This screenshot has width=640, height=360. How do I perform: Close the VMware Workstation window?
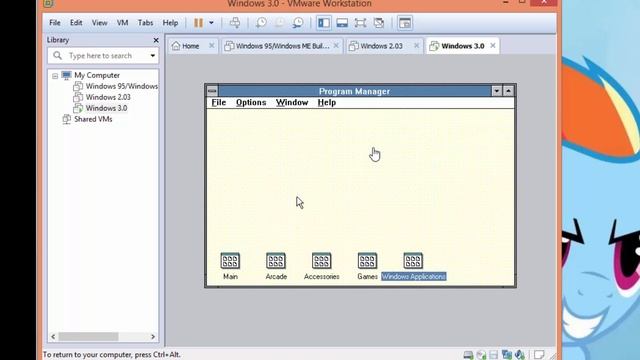544,2
